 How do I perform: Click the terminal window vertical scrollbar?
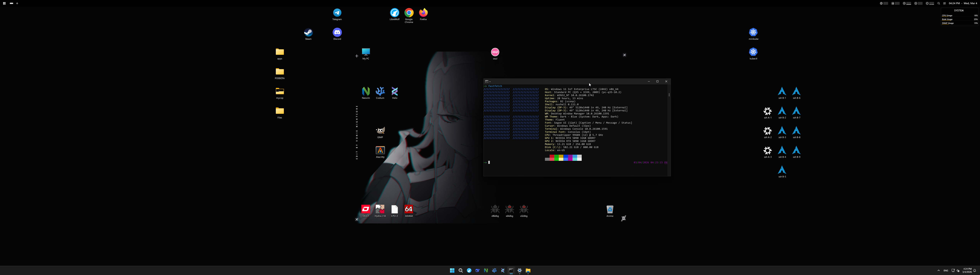669,95
